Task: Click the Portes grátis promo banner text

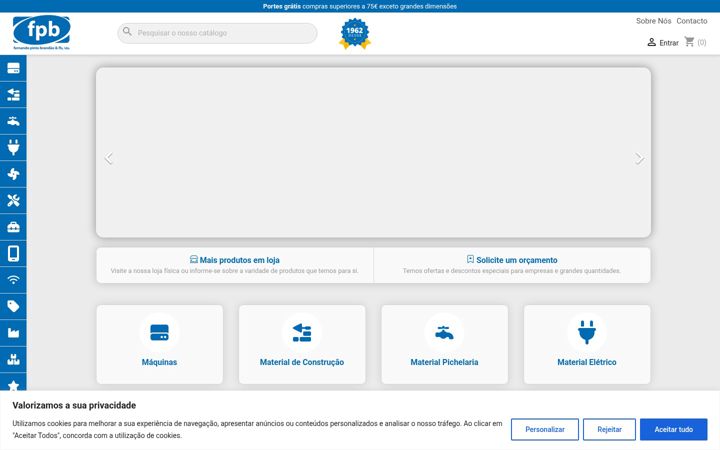Action: [x=360, y=6]
